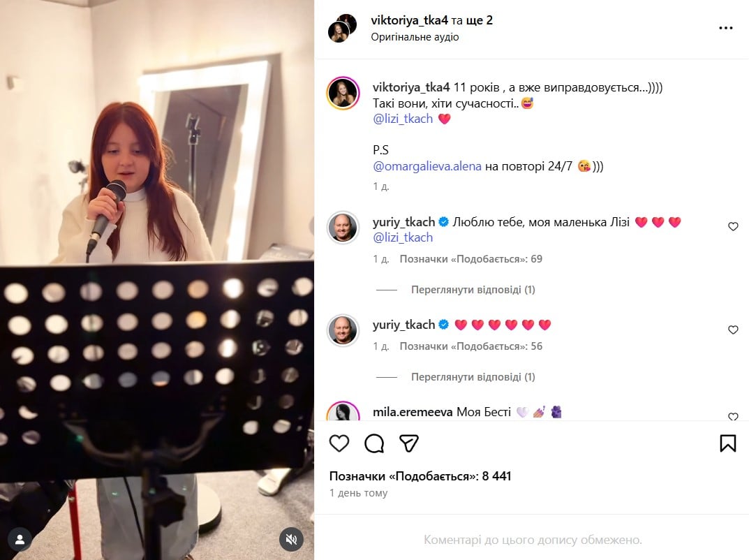Open 'Оригінальне аудіо' audio page
The image size is (749, 560).
[x=415, y=37]
